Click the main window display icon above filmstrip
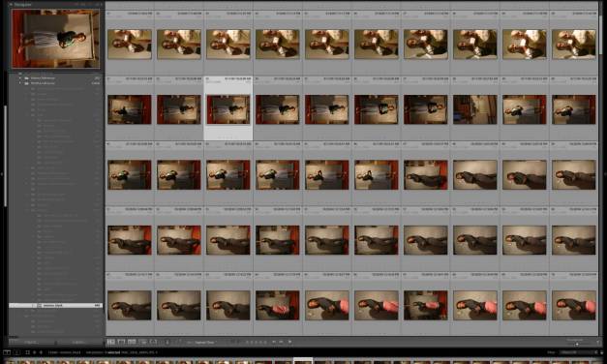 (7, 352)
